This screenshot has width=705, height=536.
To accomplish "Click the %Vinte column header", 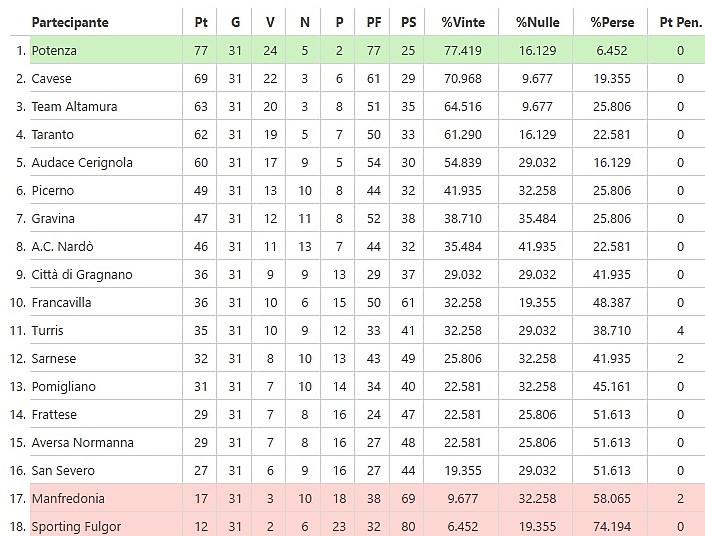I will (x=463, y=22).
